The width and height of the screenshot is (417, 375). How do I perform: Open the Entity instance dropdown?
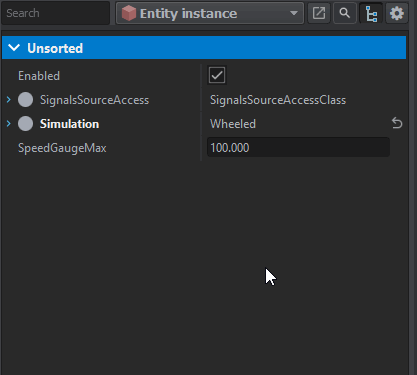point(210,13)
